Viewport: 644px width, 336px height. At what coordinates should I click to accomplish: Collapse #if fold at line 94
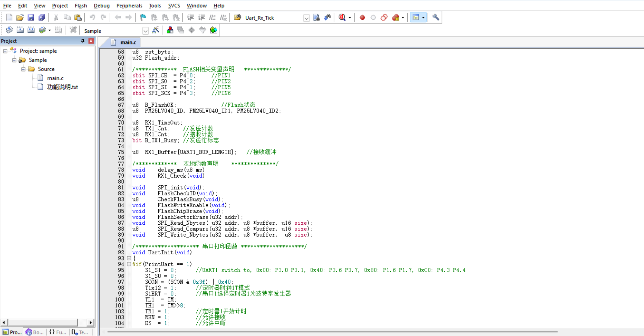129,264
